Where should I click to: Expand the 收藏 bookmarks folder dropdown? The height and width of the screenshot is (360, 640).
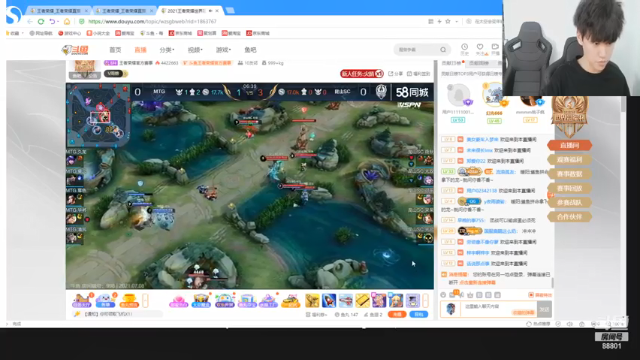22,33
